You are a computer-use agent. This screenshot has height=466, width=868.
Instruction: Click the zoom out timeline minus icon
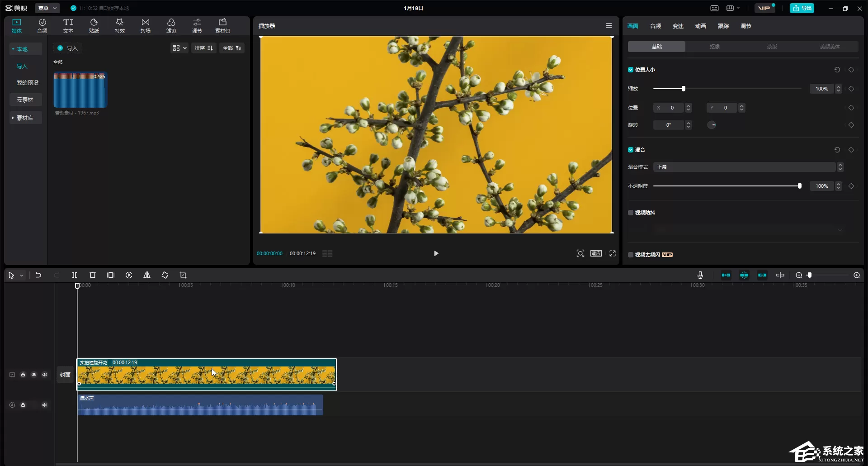799,275
